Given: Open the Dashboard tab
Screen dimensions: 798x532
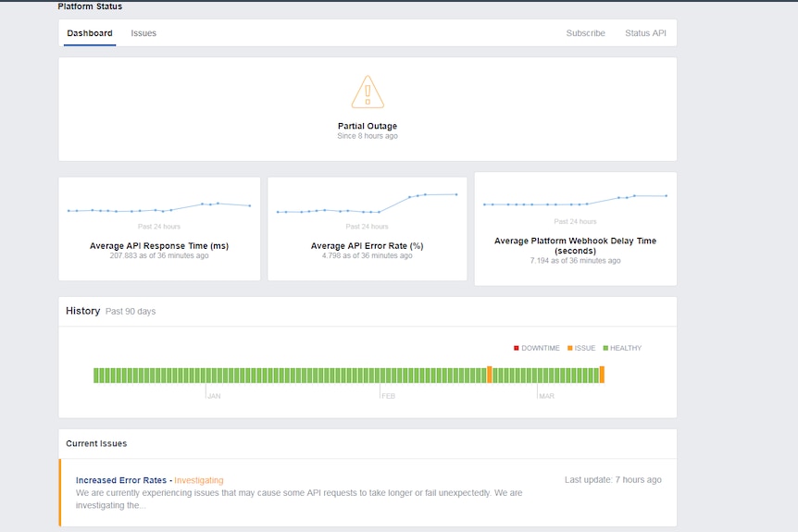Looking at the screenshot, I should point(90,33).
